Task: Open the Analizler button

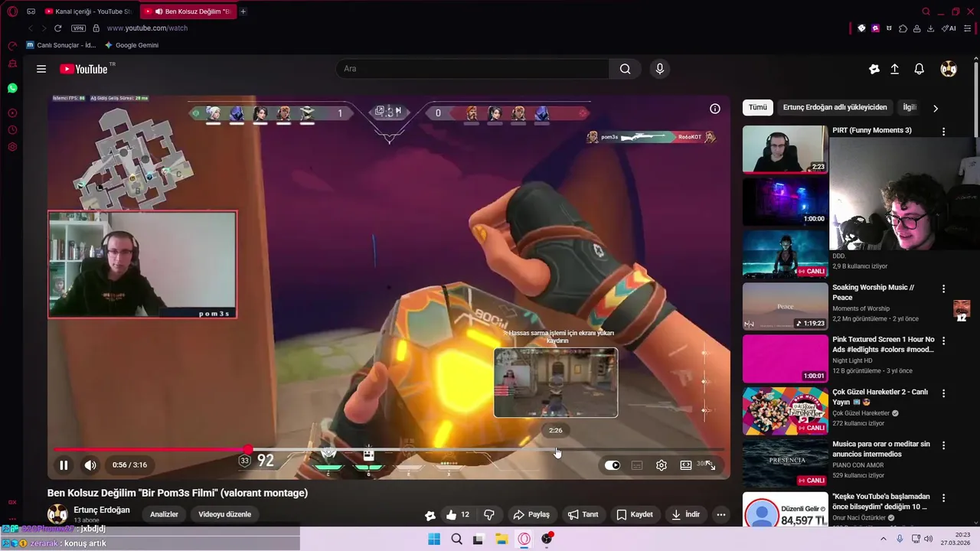Action: coord(164,514)
